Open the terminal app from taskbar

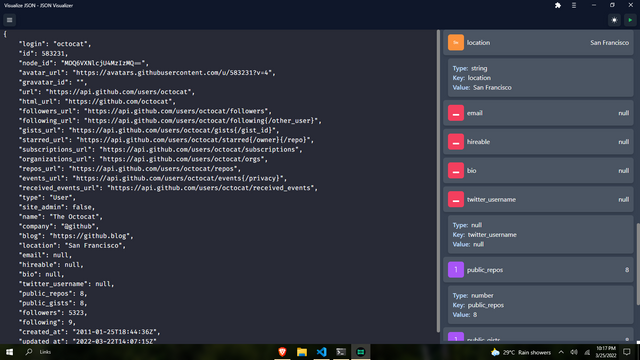[x=341, y=352]
